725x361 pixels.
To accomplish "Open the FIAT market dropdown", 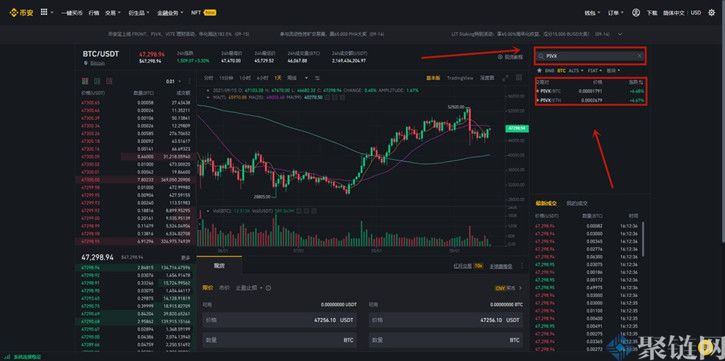I will [x=594, y=71].
